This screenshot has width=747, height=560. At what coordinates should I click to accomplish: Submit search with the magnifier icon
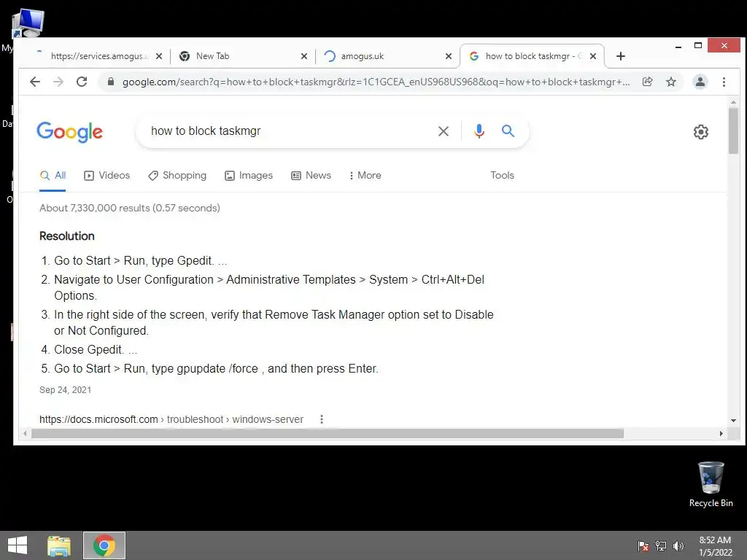pos(508,131)
